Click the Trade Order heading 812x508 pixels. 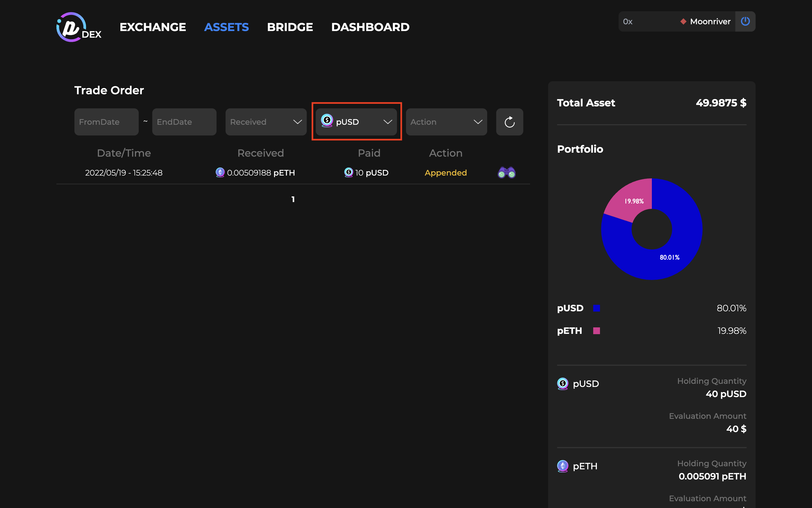[x=109, y=90]
